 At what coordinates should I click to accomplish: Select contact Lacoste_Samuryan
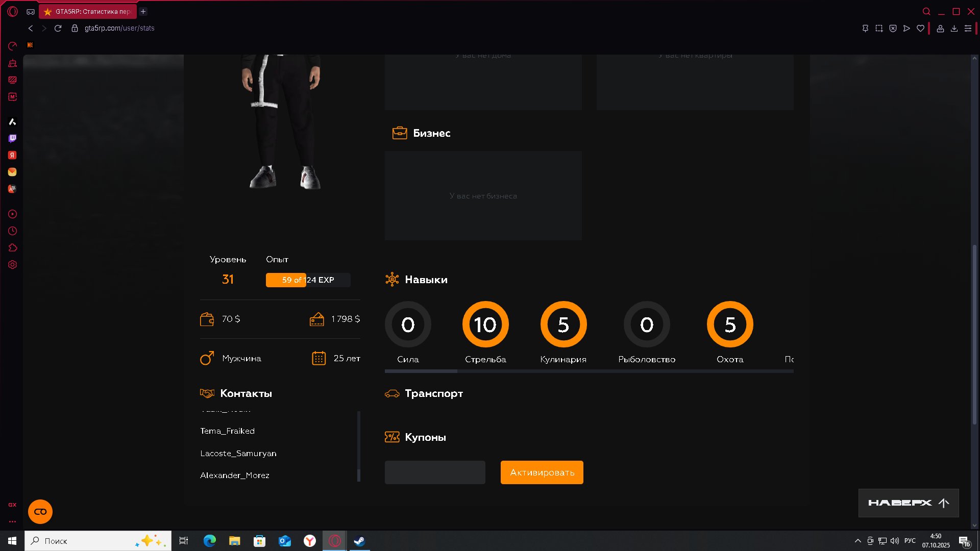pyautogui.click(x=238, y=453)
